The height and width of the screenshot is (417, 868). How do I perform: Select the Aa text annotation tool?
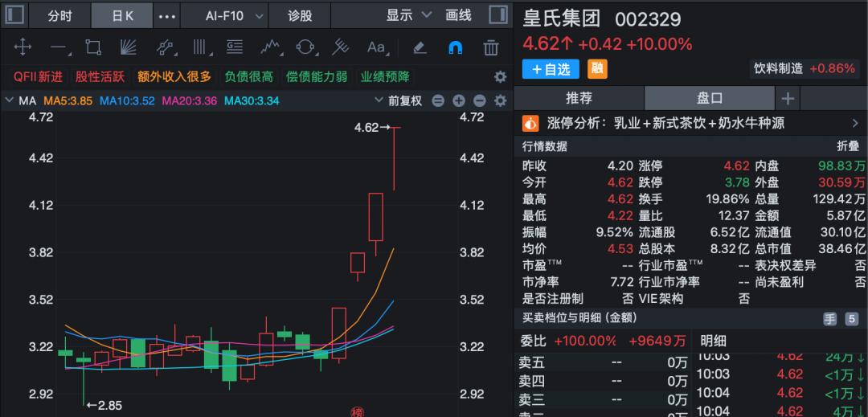tap(376, 47)
